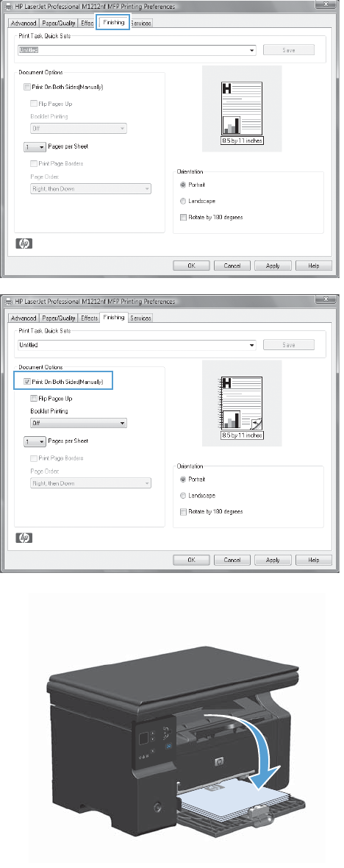Select Portrait orientation in upper dialog
The image size is (344, 868).
(183, 185)
